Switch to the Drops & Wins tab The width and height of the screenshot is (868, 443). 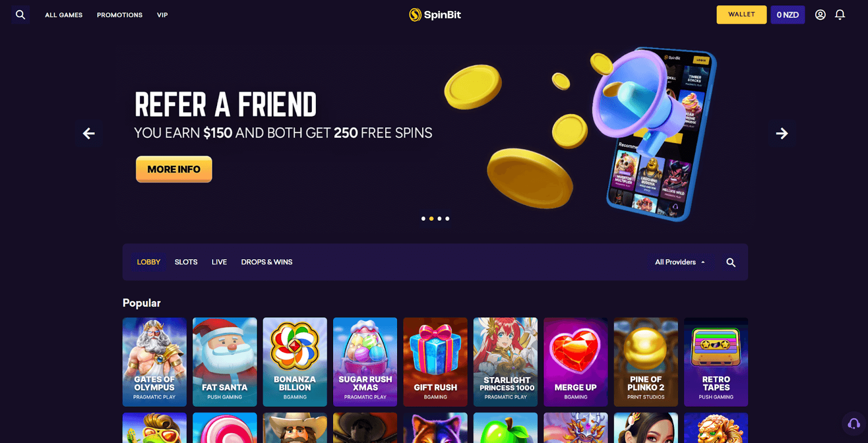tap(267, 262)
